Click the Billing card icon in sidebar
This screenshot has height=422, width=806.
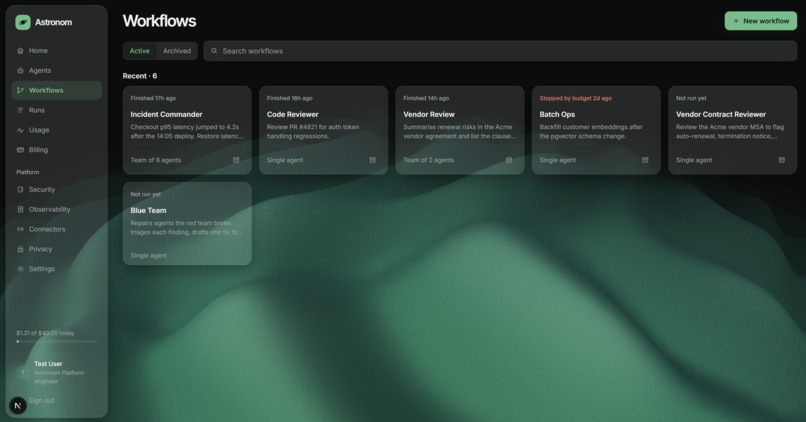pyautogui.click(x=20, y=150)
